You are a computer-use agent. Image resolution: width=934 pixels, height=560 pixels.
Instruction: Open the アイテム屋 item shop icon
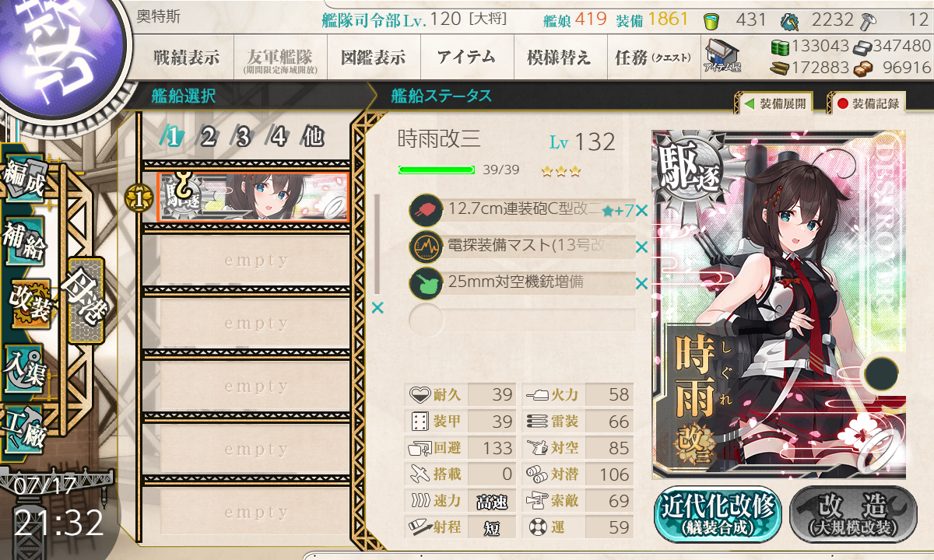(x=721, y=57)
